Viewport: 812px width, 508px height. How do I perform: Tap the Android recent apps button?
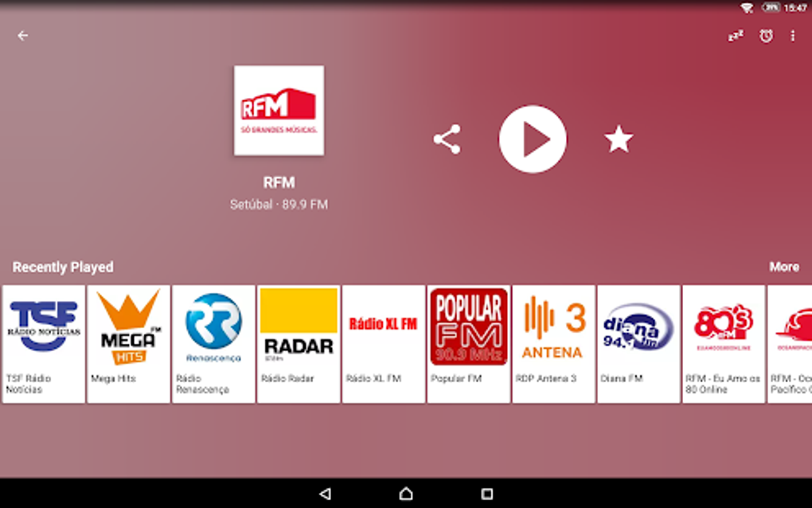point(486,494)
